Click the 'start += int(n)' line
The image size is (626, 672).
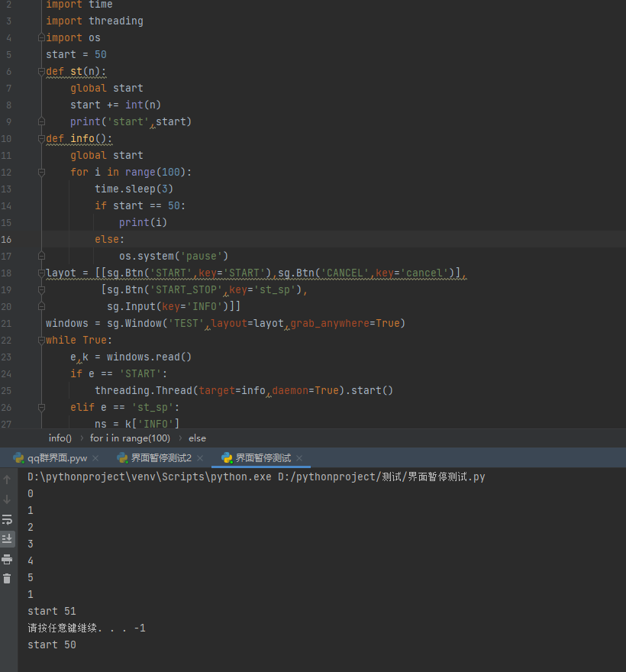(x=116, y=105)
